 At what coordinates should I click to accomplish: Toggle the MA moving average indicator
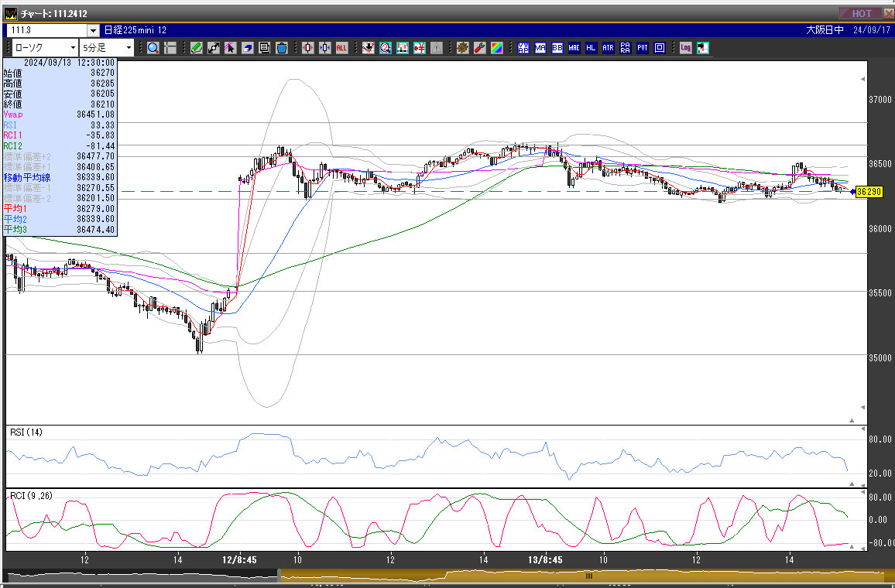click(x=540, y=48)
